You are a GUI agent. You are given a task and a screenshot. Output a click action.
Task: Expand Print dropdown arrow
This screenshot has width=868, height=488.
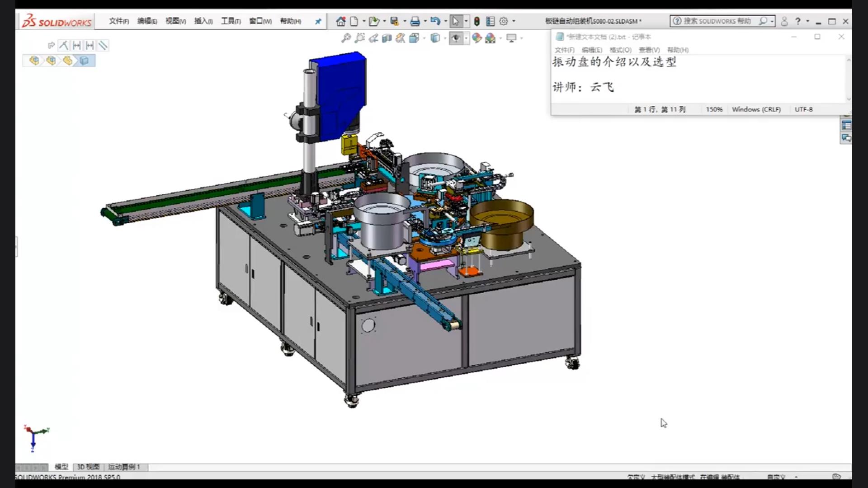tap(425, 21)
